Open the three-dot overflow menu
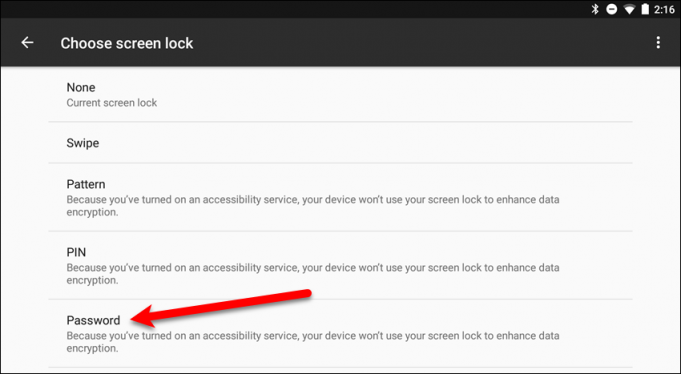The height and width of the screenshot is (374, 681). tap(658, 43)
